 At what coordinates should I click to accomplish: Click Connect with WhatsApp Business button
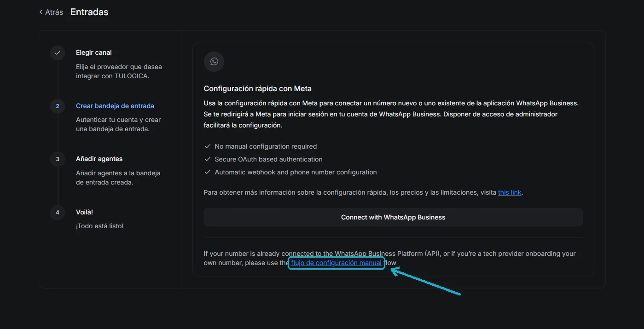(393, 217)
